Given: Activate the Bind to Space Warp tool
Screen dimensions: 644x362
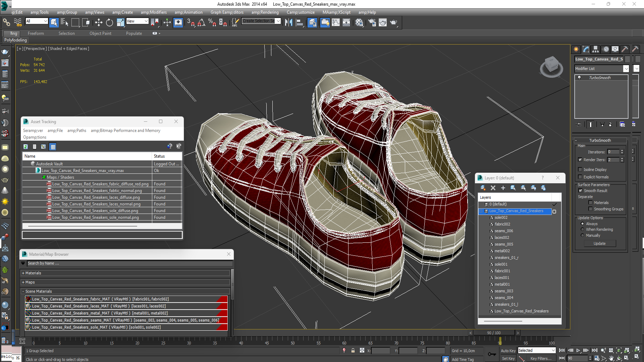Looking at the screenshot, I should tap(18, 22).
